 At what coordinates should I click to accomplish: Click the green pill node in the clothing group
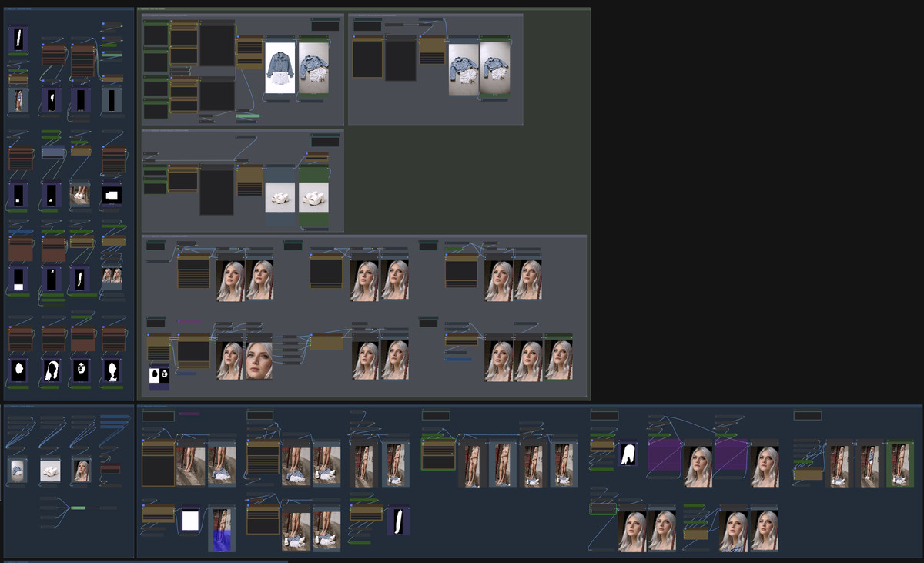[247, 116]
